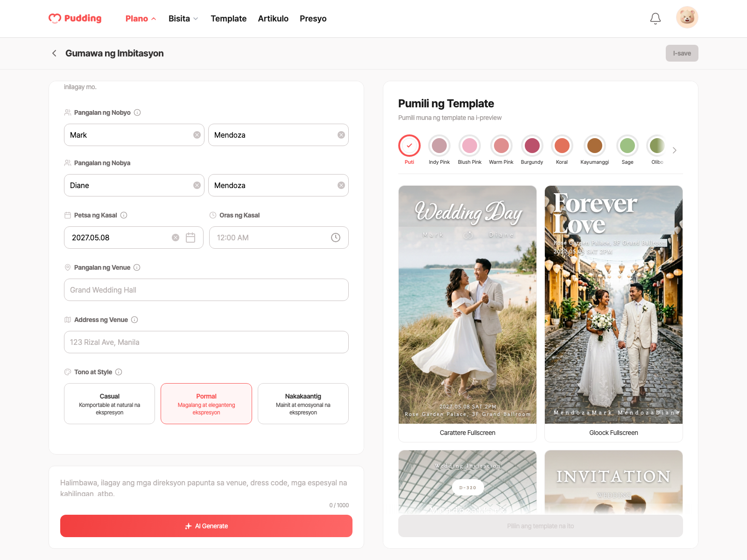Select Nakakaantig tone option
The image size is (747, 560).
(x=303, y=404)
